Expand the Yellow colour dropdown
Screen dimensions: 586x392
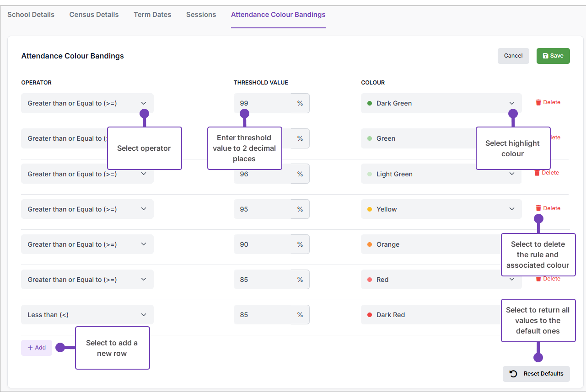[x=441, y=209]
